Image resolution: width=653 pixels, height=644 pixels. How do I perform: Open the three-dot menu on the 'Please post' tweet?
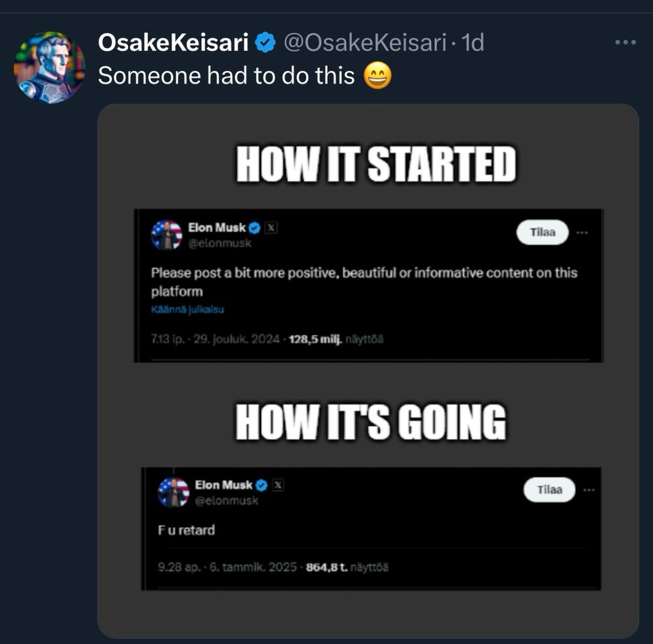[582, 233]
